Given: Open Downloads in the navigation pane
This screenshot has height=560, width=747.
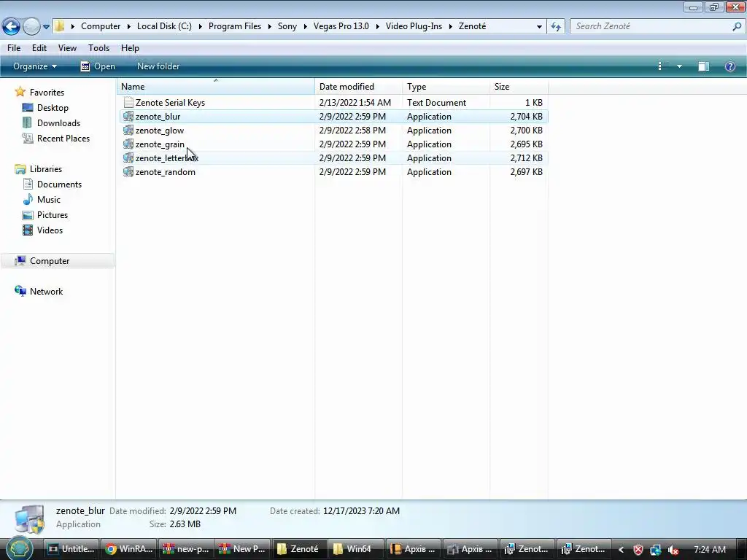Looking at the screenshot, I should click(x=58, y=123).
